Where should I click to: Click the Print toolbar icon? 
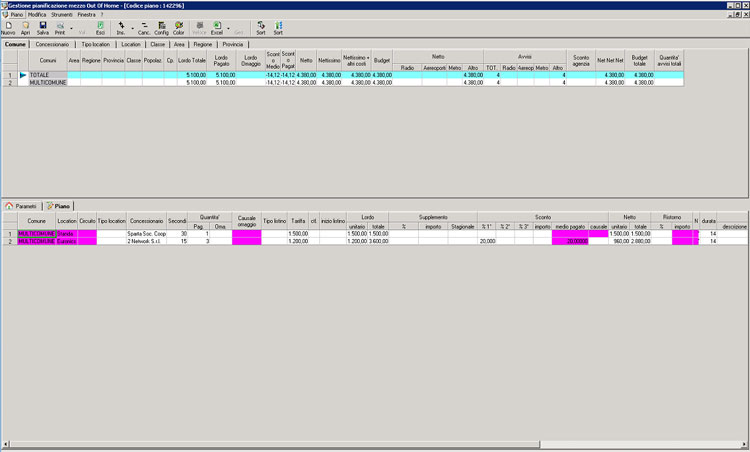pos(60,27)
